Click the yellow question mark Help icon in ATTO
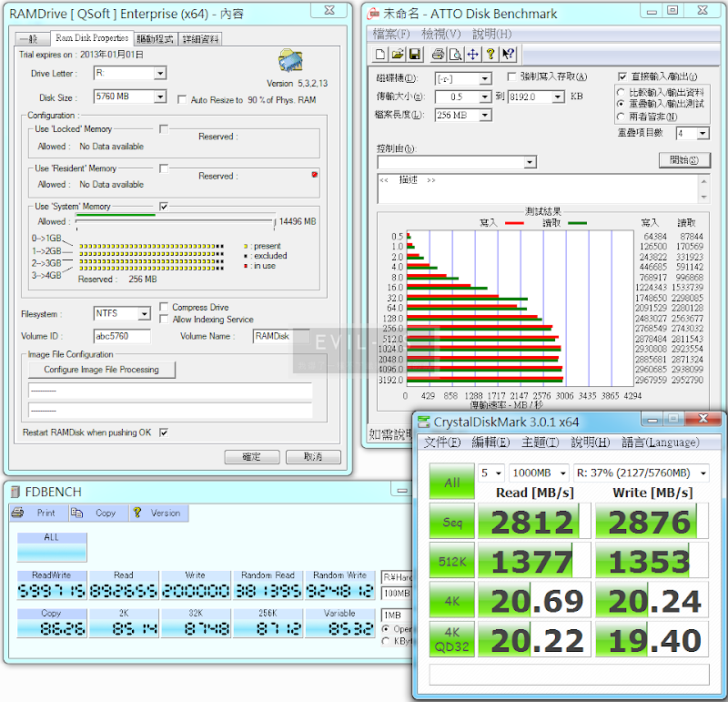 [x=490, y=54]
